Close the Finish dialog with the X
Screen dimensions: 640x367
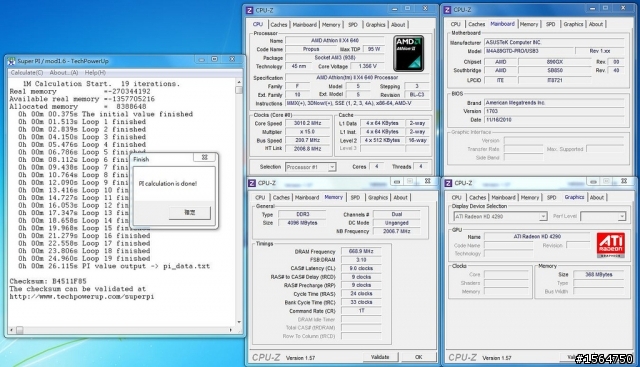tap(204, 157)
